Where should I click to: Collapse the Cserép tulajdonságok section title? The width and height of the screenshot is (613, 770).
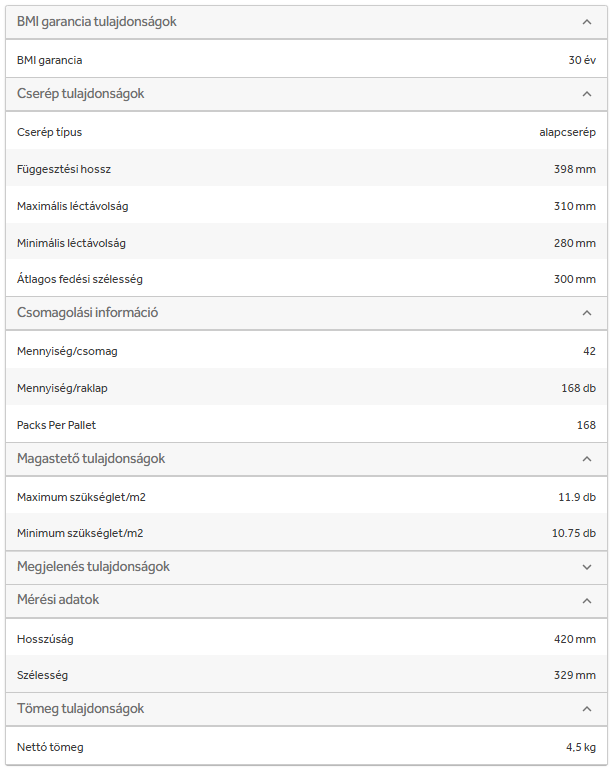point(81,94)
